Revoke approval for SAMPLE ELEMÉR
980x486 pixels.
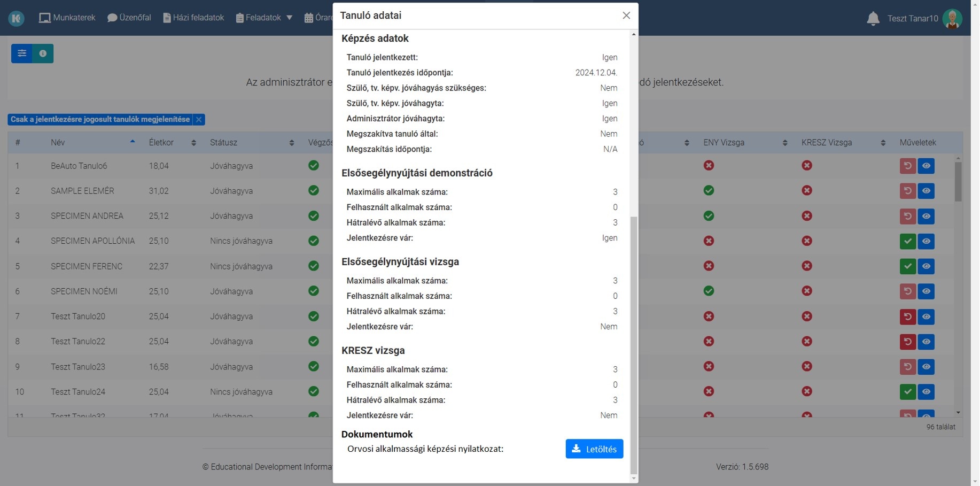coord(908,191)
